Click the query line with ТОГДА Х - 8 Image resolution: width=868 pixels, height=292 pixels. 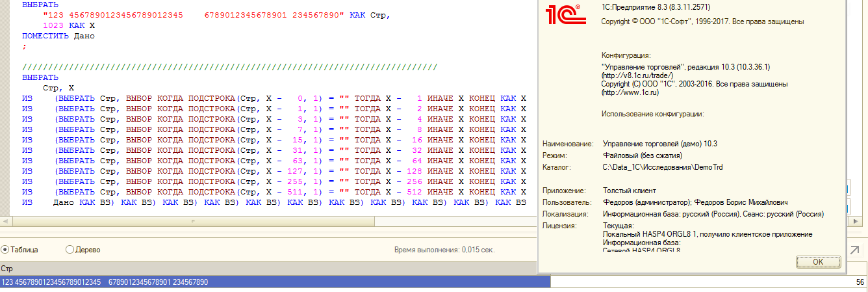(x=274, y=130)
